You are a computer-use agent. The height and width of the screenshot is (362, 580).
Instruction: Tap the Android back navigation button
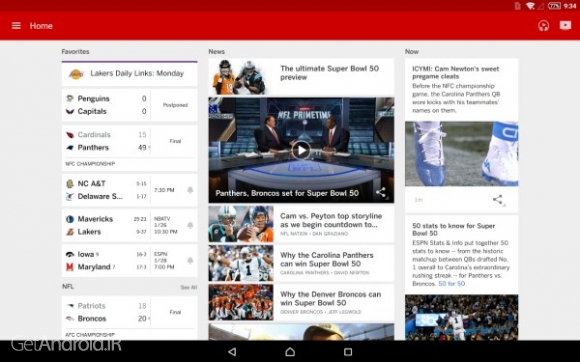pyautogui.click(x=232, y=352)
